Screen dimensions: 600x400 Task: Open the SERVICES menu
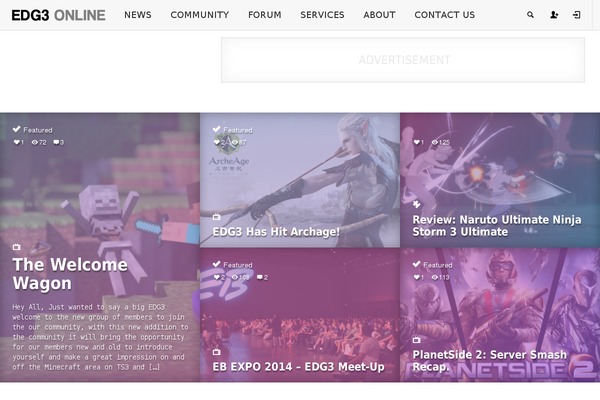point(322,15)
